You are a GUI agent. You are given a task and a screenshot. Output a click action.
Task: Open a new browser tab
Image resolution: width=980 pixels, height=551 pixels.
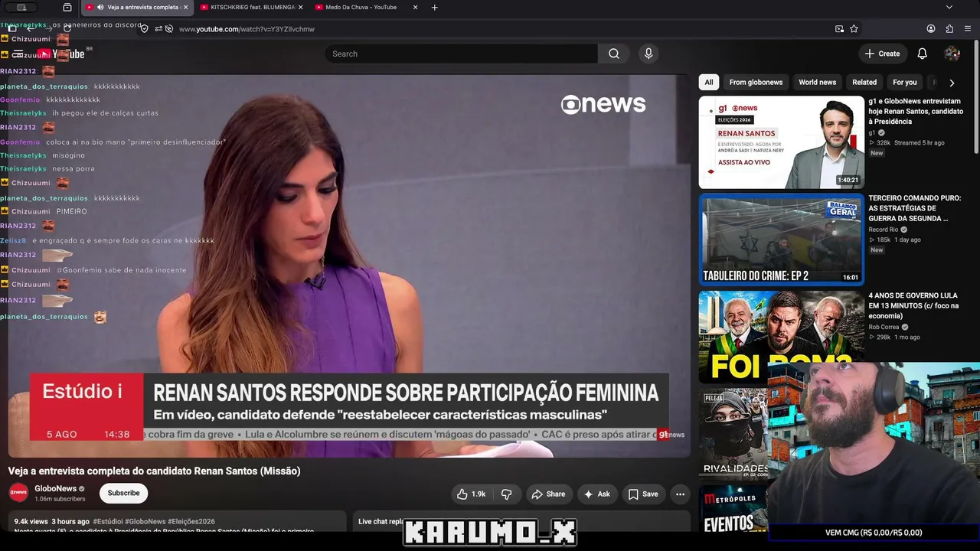[x=435, y=8]
